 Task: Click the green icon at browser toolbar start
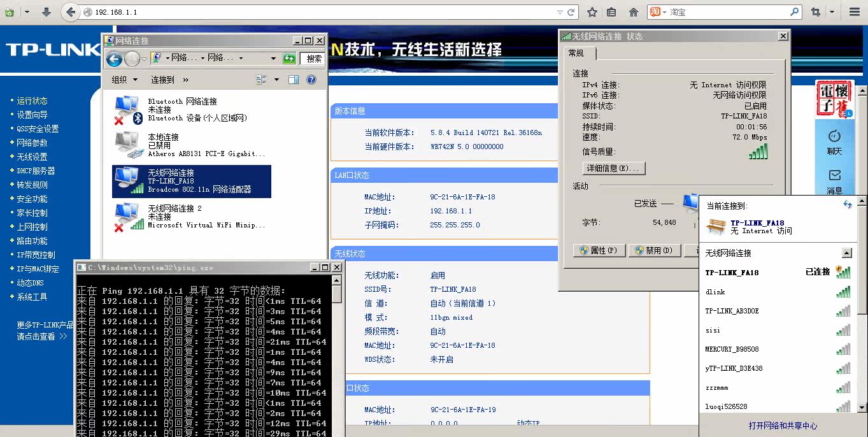10,12
